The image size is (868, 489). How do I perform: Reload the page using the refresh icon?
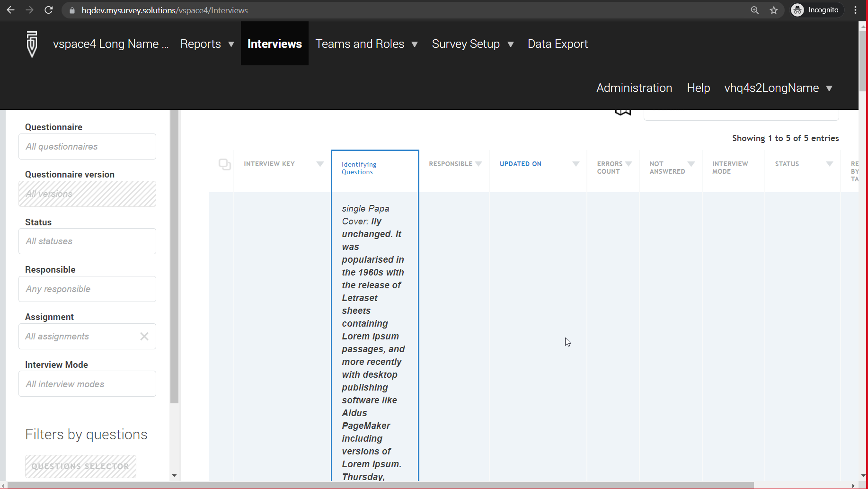(48, 10)
